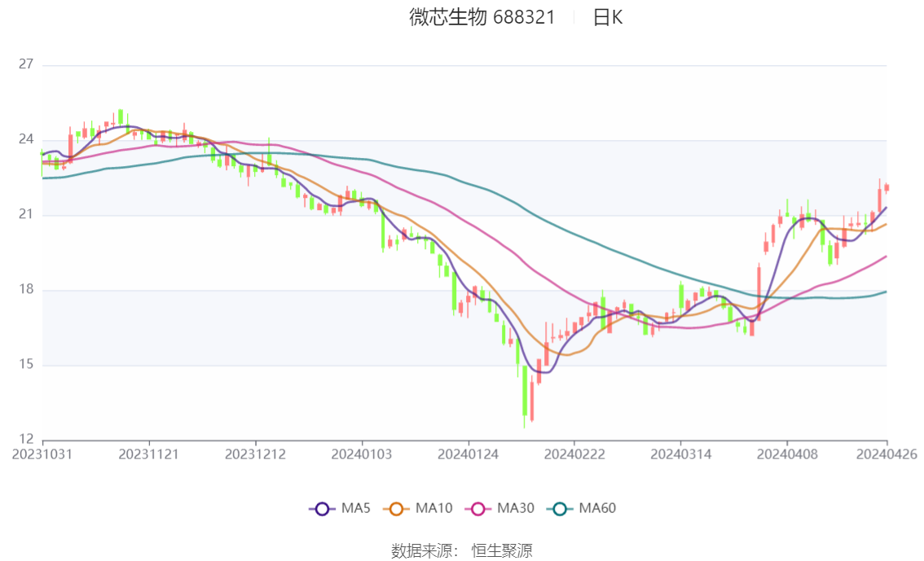Viewport: 924px width, 561px height.
Task: Click the 20240103 date on x-axis
Action: pyautogui.click(x=360, y=454)
